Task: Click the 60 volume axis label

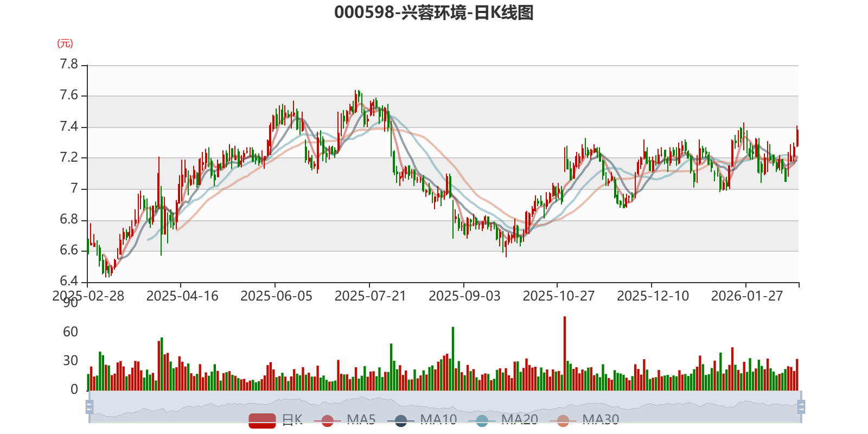Action: click(x=71, y=332)
